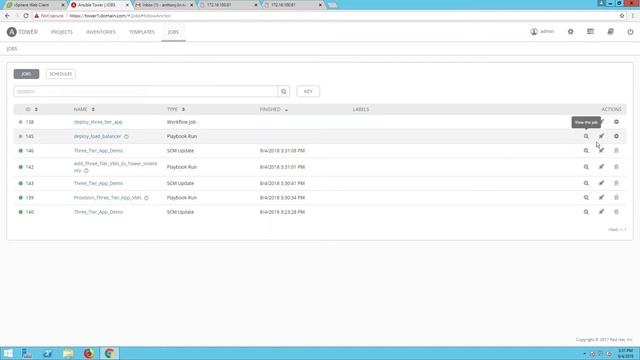Sort jobs by NAME column
The image size is (640, 360).
tap(84, 109)
